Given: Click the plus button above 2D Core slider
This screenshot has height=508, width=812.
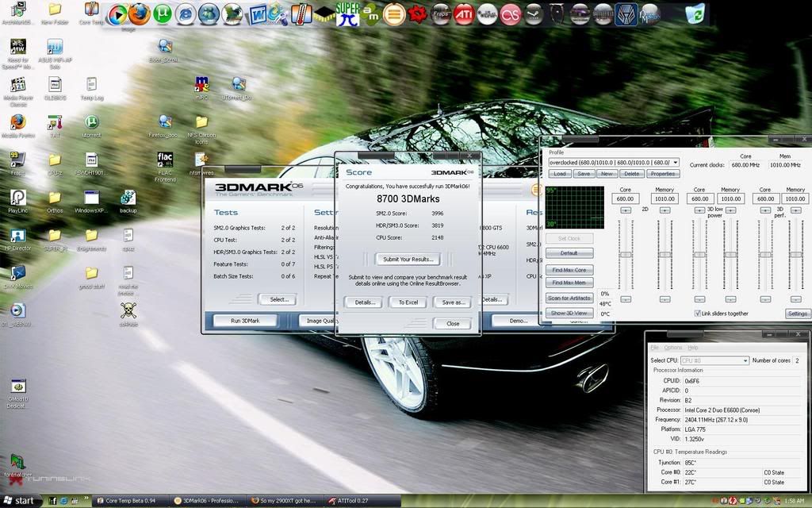Looking at the screenshot, I should 626,210.
